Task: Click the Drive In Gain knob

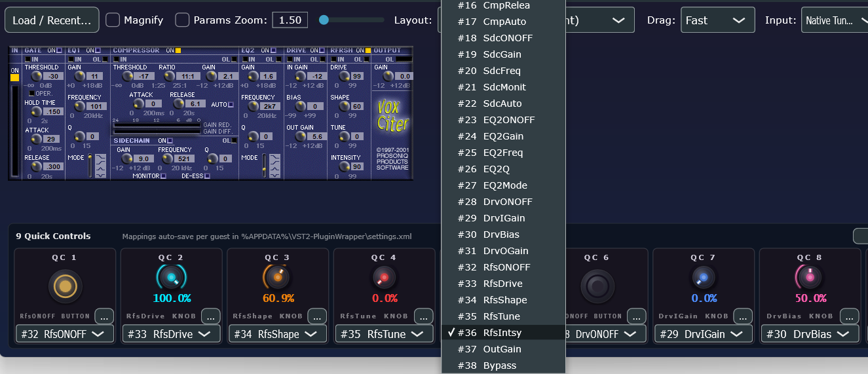Action: pos(300,77)
